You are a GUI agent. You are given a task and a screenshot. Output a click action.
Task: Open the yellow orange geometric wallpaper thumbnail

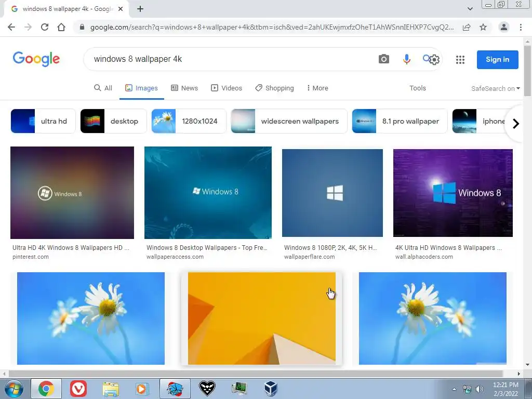262,318
